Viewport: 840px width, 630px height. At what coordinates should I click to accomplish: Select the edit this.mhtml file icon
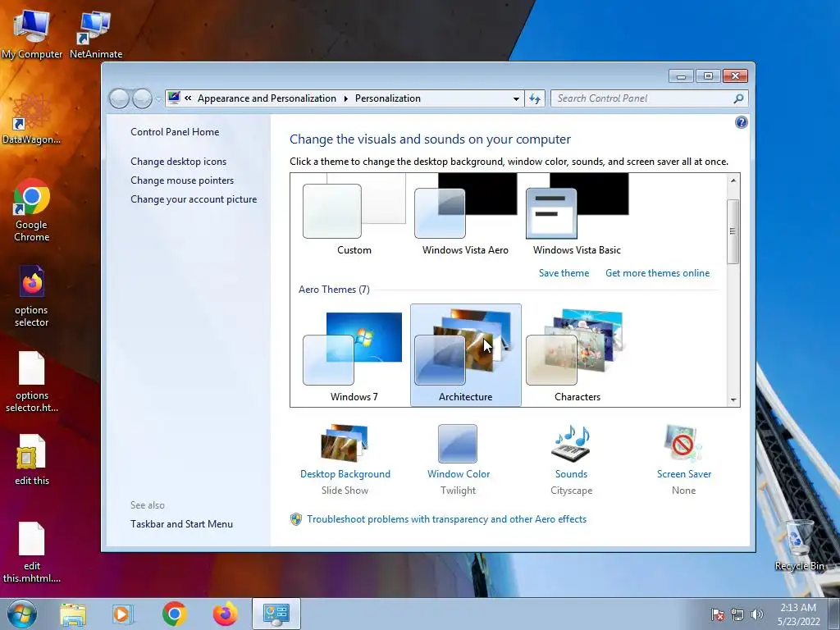[x=32, y=552]
